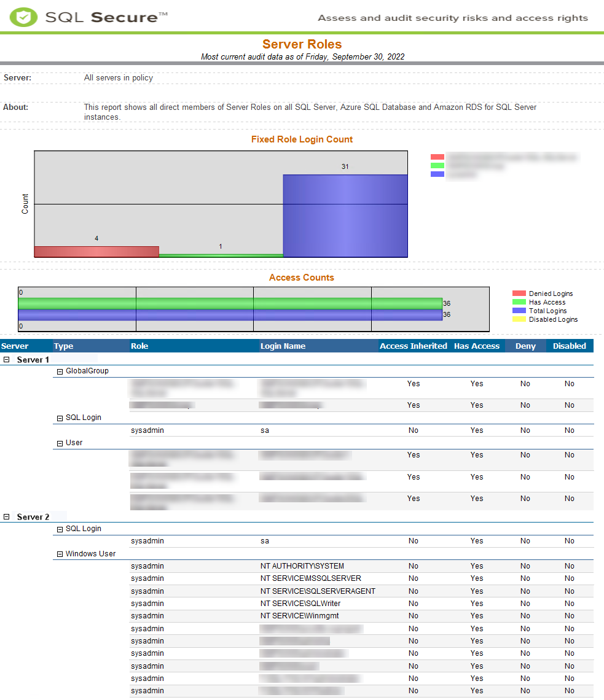
Task: Click the Access Inherited column header
Action: 414,346
